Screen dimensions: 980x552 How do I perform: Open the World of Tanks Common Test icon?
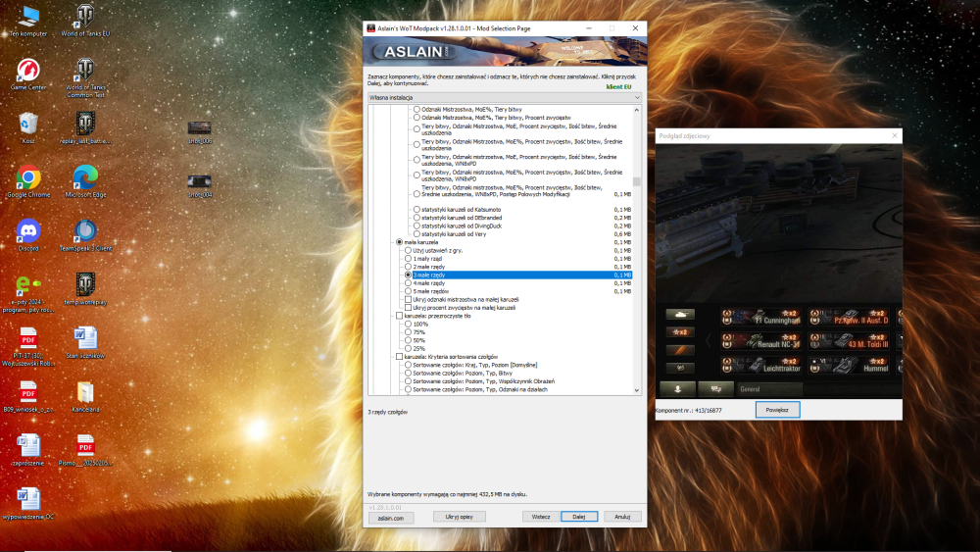(x=85, y=78)
